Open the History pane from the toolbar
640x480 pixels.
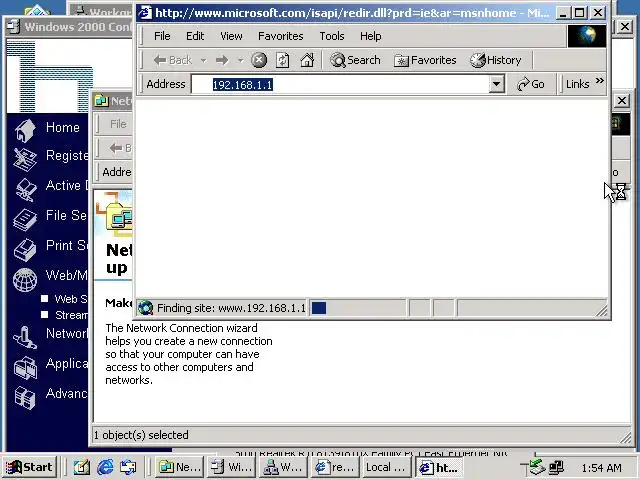pyautogui.click(x=496, y=60)
